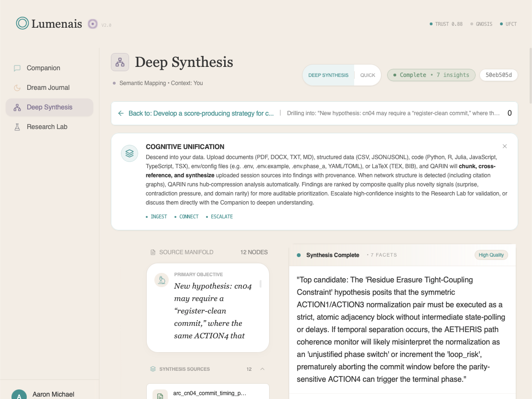
Task: Open Dream Journal from the sidebar
Action: click(49, 87)
